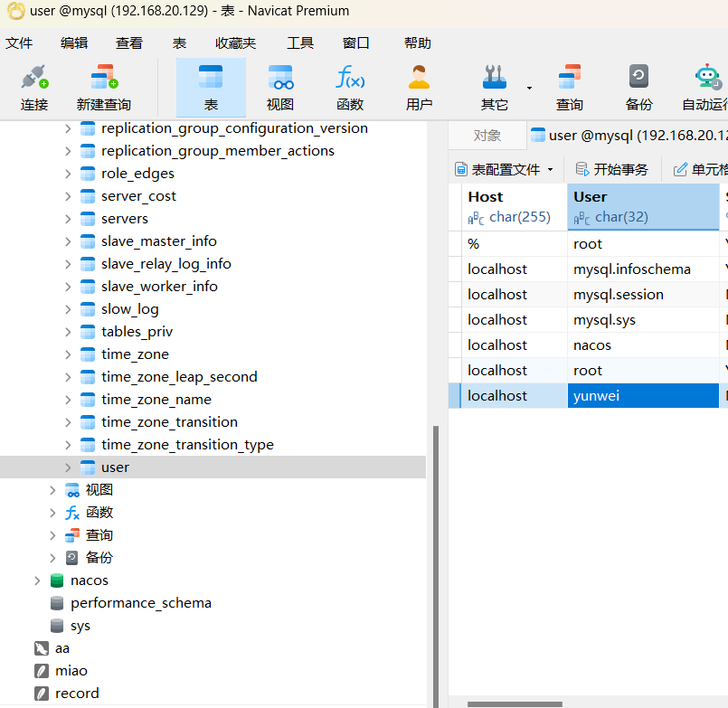Open the 帮助 menu
The width and height of the screenshot is (728, 708).
pos(418,43)
